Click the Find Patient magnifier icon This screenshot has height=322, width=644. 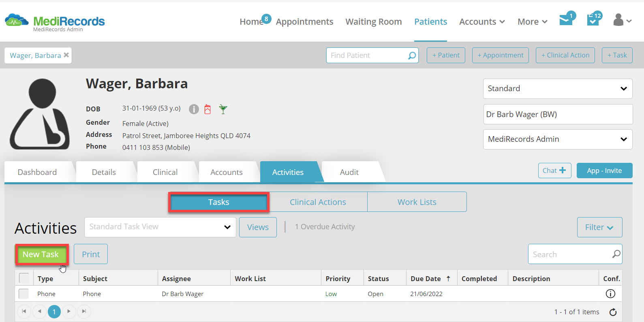pos(412,55)
